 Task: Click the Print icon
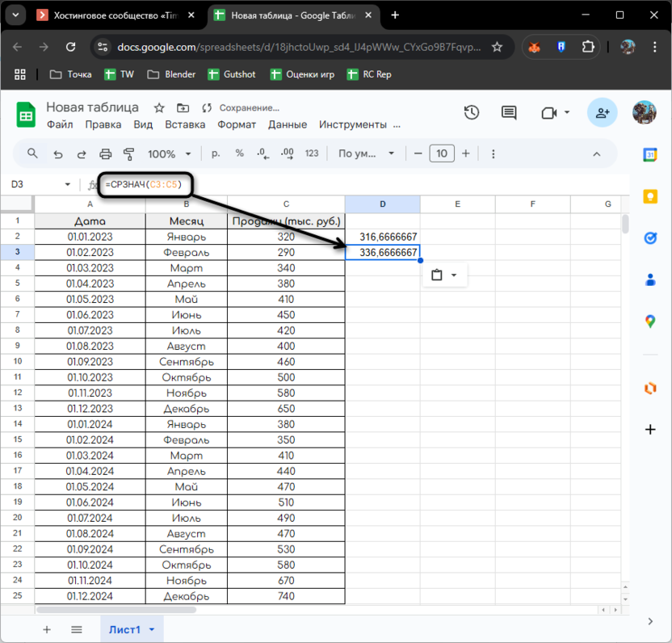point(105,153)
